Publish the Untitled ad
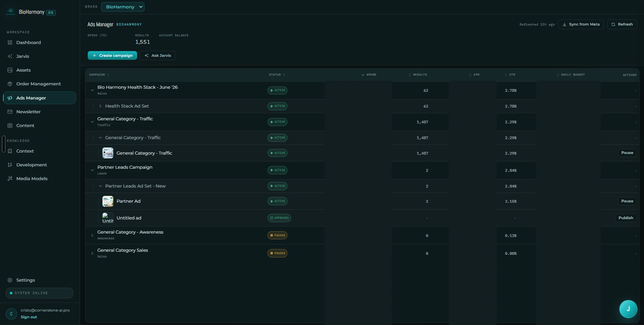This screenshot has width=644, height=325. (x=626, y=218)
